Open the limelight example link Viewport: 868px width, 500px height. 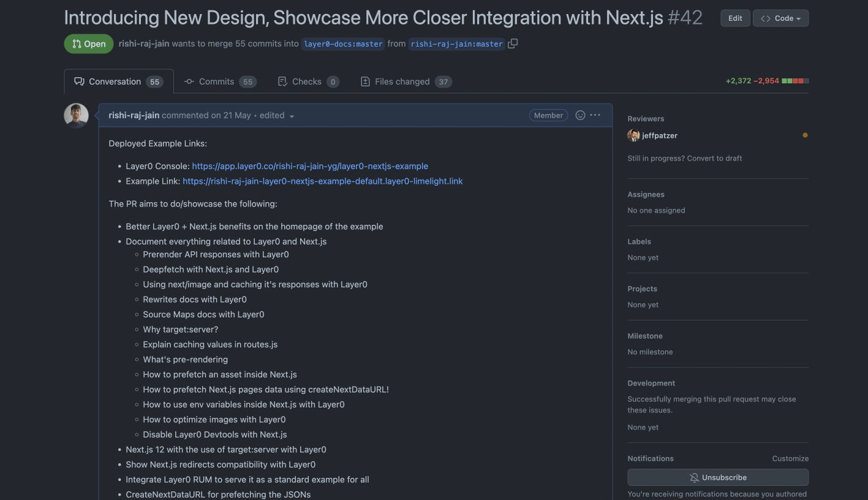pos(323,181)
